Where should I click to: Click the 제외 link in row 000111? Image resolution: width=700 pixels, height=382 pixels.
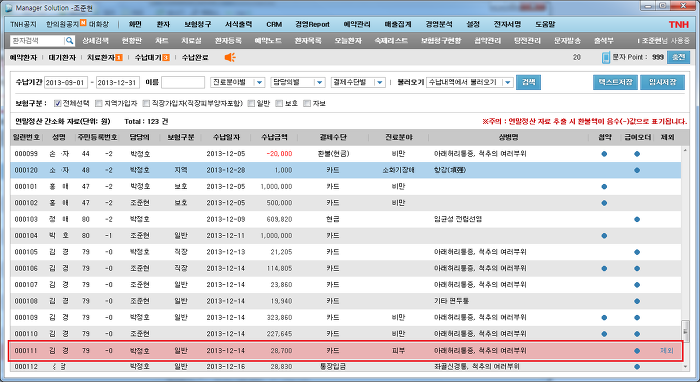667,351
